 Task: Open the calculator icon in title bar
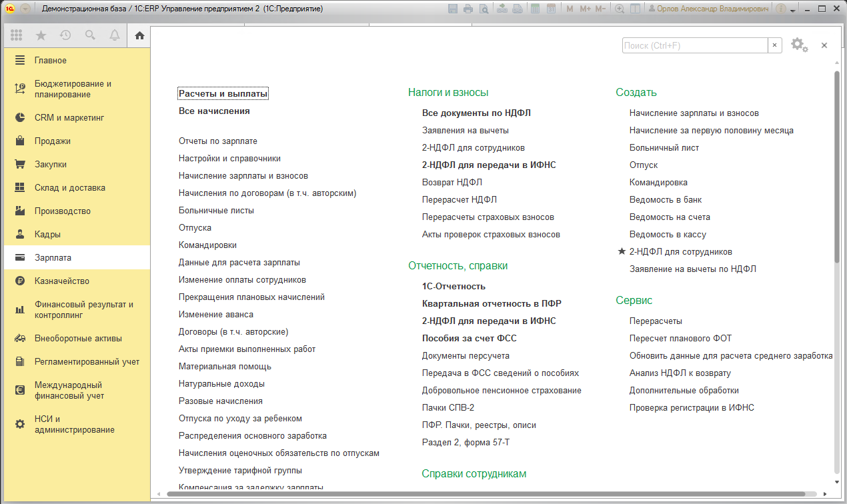[x=535, y=9]
